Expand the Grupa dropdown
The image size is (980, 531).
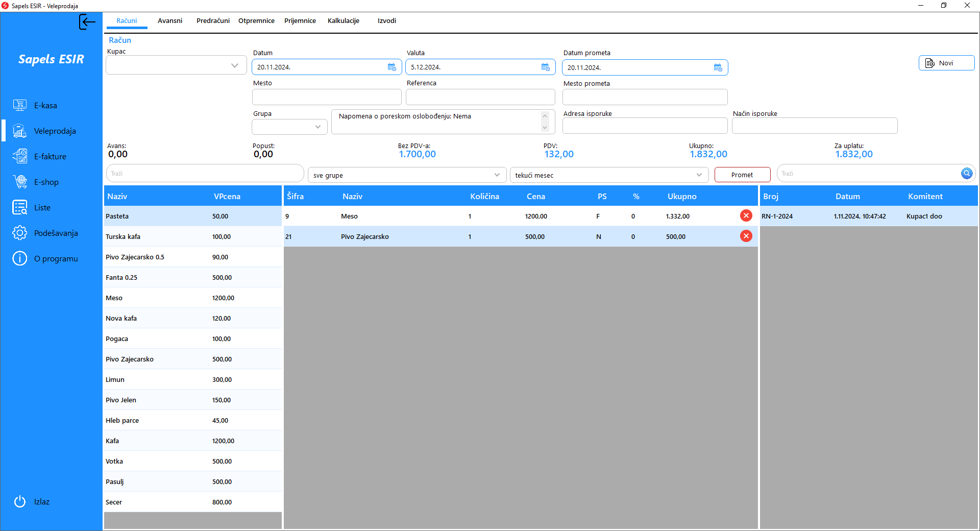coord(317,127)
